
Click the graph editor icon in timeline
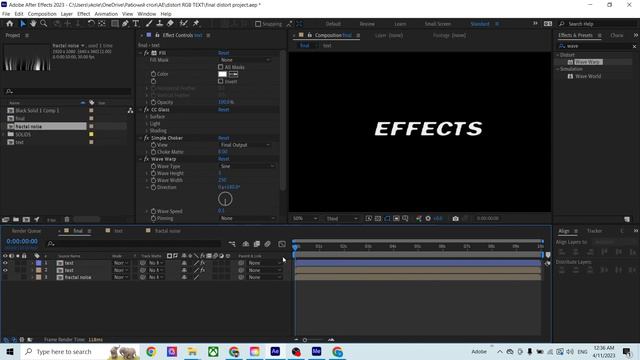282,244
